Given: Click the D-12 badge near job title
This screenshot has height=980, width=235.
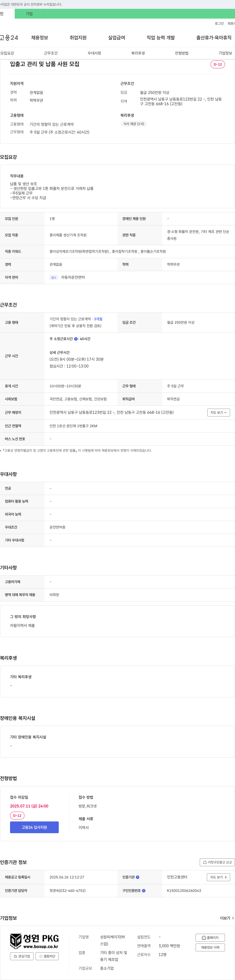Looking at the screenshot, I should pyautogui.click(x=217, y=64).
